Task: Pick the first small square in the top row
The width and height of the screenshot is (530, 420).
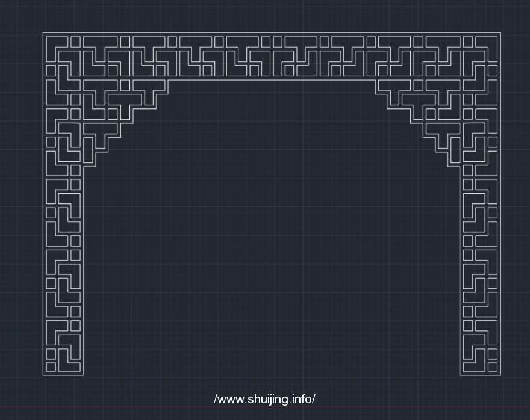Action: [x=75, y=42]
